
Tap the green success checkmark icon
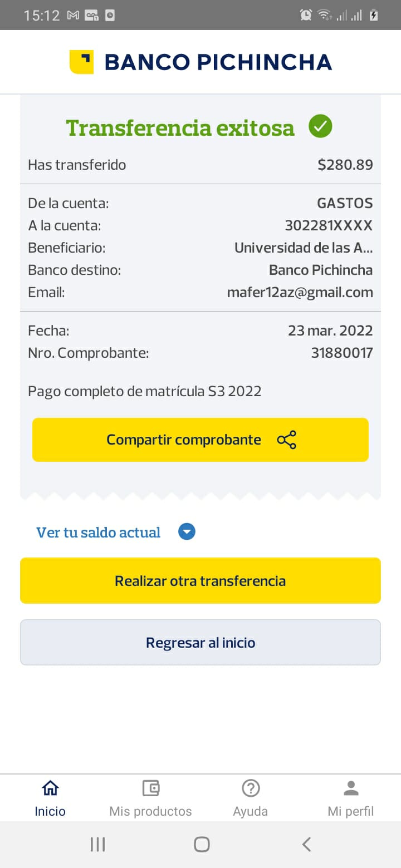pyautogui.click(x=320, y=126)
